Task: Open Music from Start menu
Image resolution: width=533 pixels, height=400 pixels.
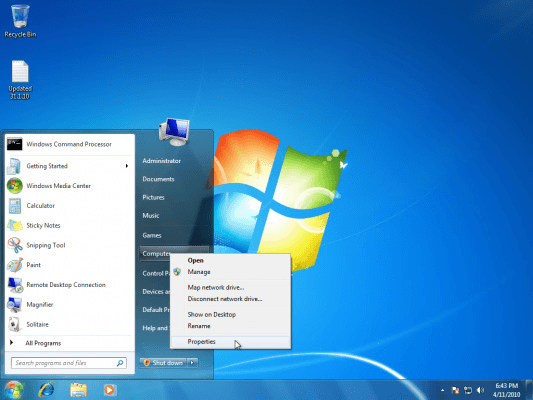Action: (151, 215)
